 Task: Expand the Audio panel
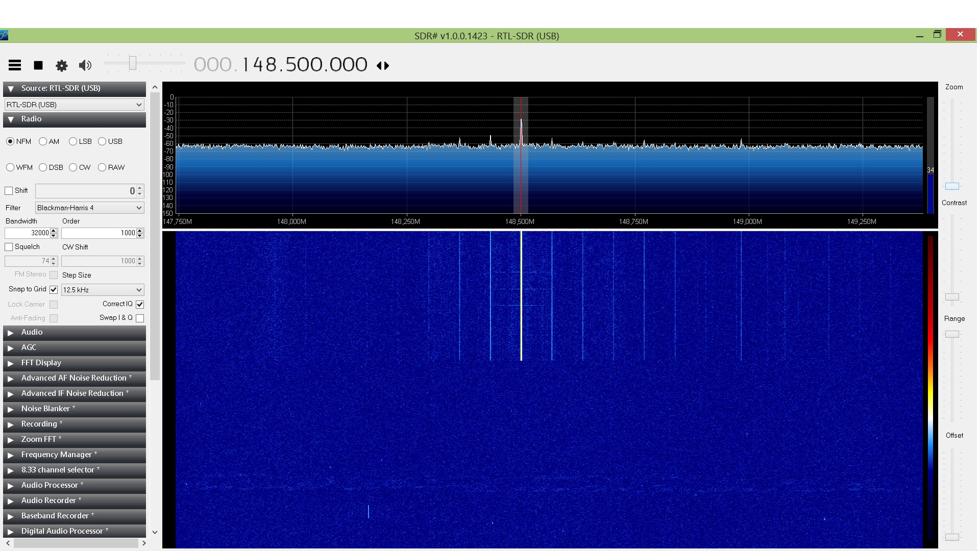75,333
